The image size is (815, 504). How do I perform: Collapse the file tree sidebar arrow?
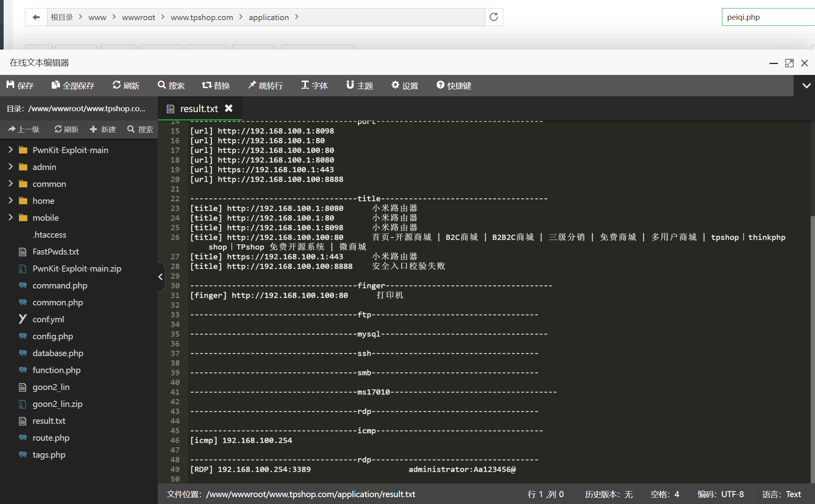(160, 277)
